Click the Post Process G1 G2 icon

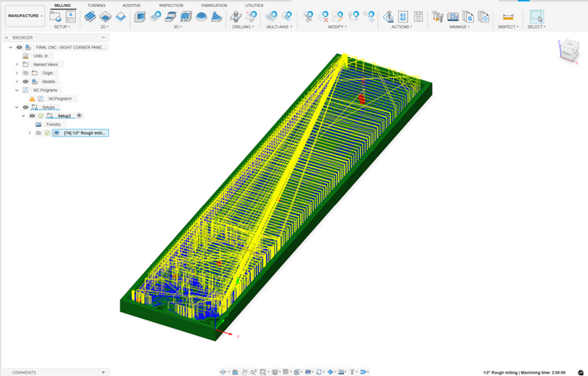coord(402,16)
